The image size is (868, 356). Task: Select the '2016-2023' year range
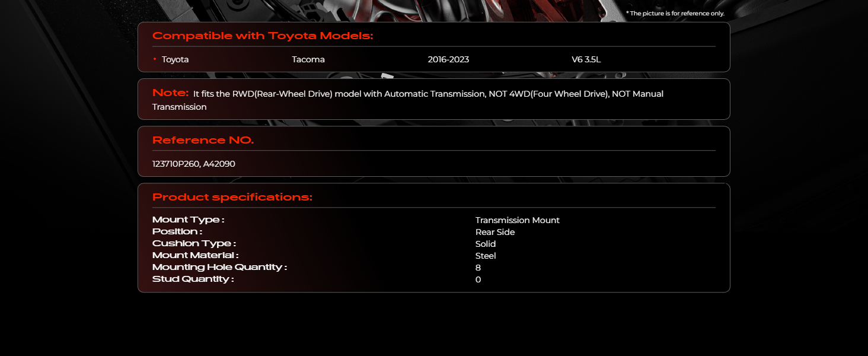(x=448, y=59)
